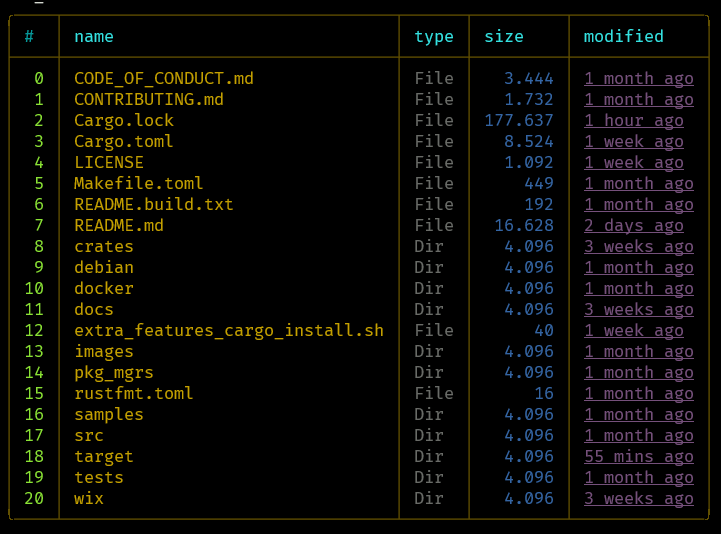Click Cargo.lock's '1 hour ago' link
This screenshot has width=721, height=534.
pyautogui.click(x=634, y=121)
